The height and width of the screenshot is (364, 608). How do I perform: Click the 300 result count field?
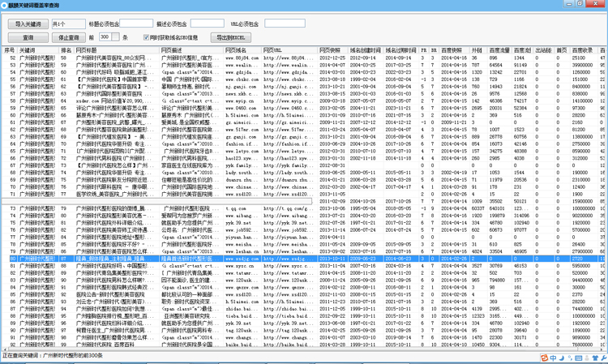point(105,36)
